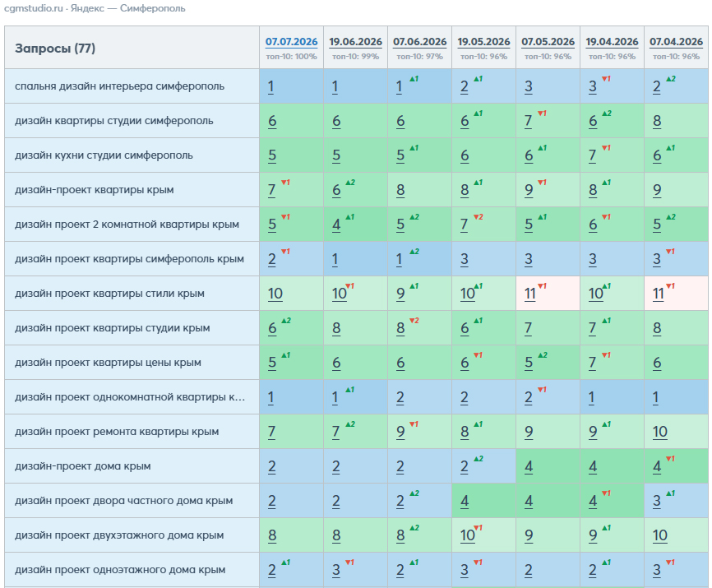Click position 11 for стили крым on 07.05.2026
The height and width of the screenshot is (588, 712).
tap(530, 294)
